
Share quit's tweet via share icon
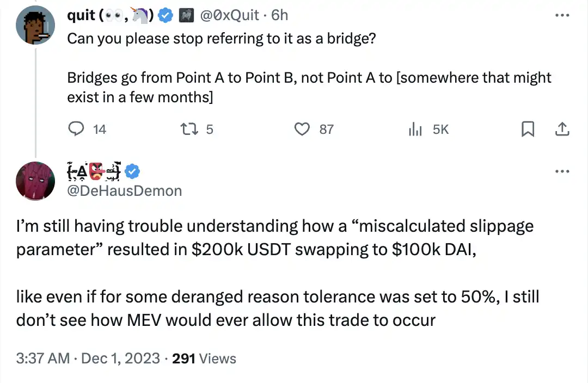click(x=561, y=129)
